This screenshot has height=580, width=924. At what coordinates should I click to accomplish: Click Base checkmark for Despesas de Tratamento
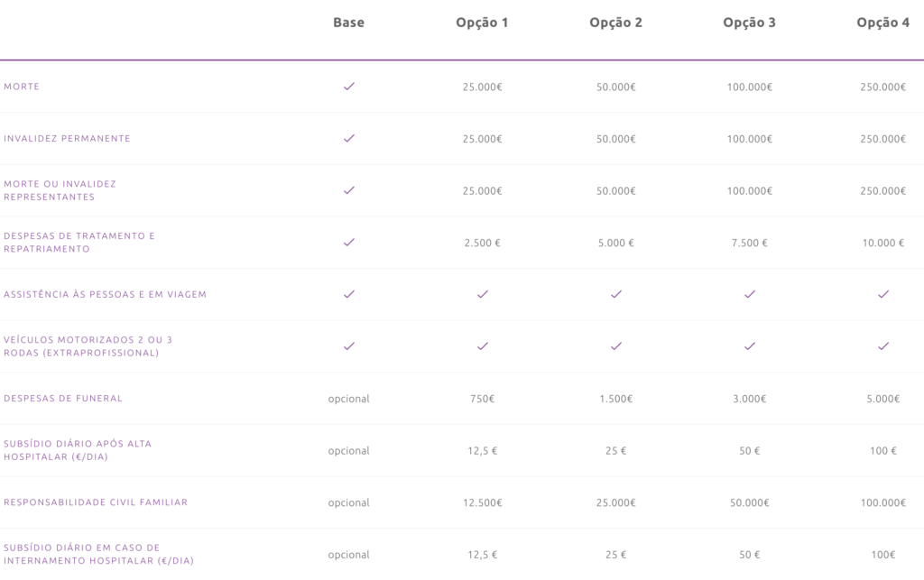pos(349,243)
